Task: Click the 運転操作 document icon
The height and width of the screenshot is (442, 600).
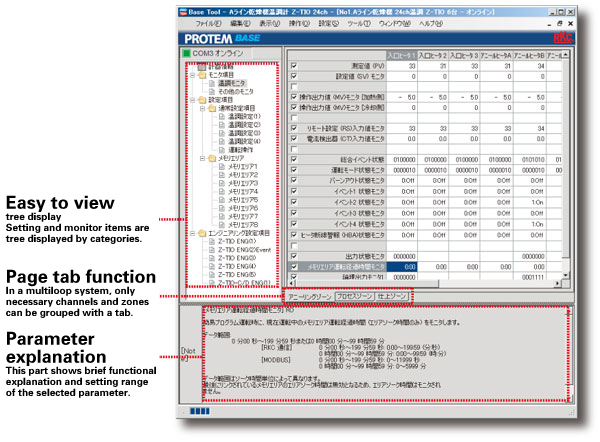Action: [x=222, y=150]
